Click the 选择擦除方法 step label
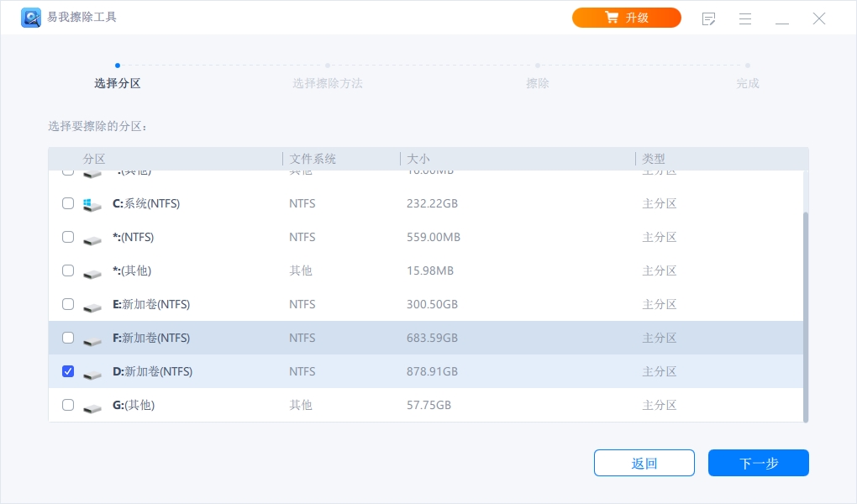The height and width of the screenshot is (504, 857). (327, 83)
